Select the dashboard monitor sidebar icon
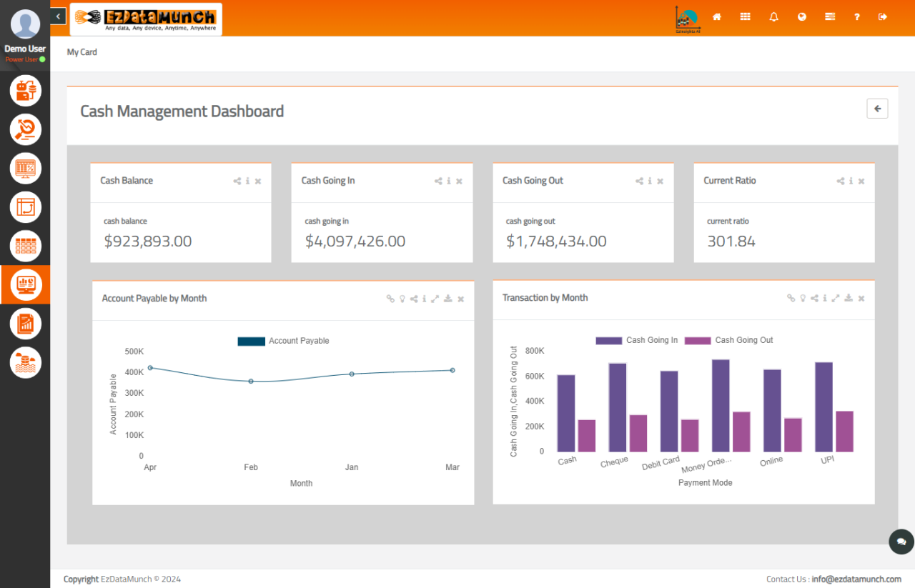The height and width of the screenshot is (588, 915). (x=26, y=284)
